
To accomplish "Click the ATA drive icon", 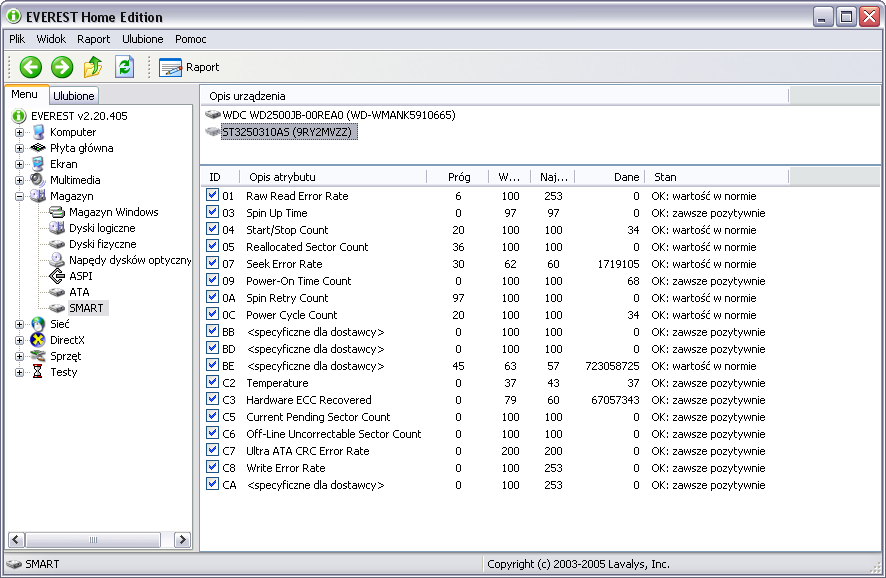I will point(57,292).
